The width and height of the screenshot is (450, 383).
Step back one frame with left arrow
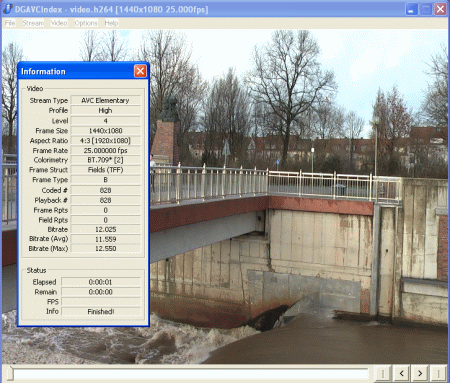(402, 373)
